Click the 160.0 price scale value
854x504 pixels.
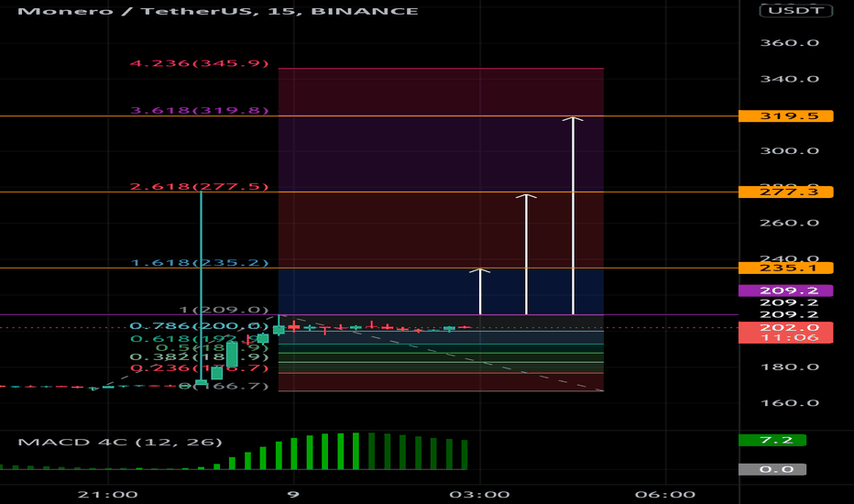[790, 403]
